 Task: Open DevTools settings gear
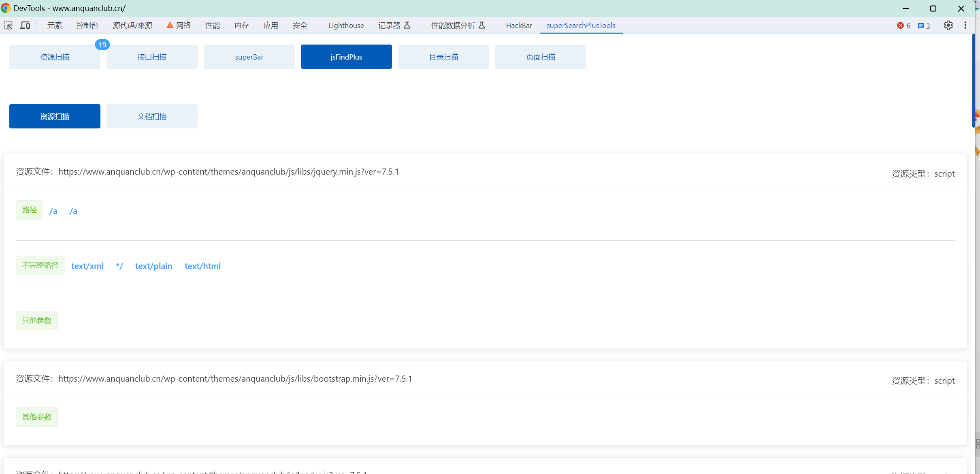click(948, 26)
